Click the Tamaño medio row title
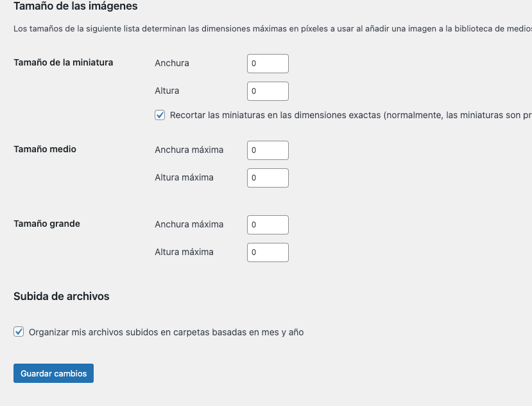Image resolution: width=532 pixels, height=406 pixels. point(45,149)
